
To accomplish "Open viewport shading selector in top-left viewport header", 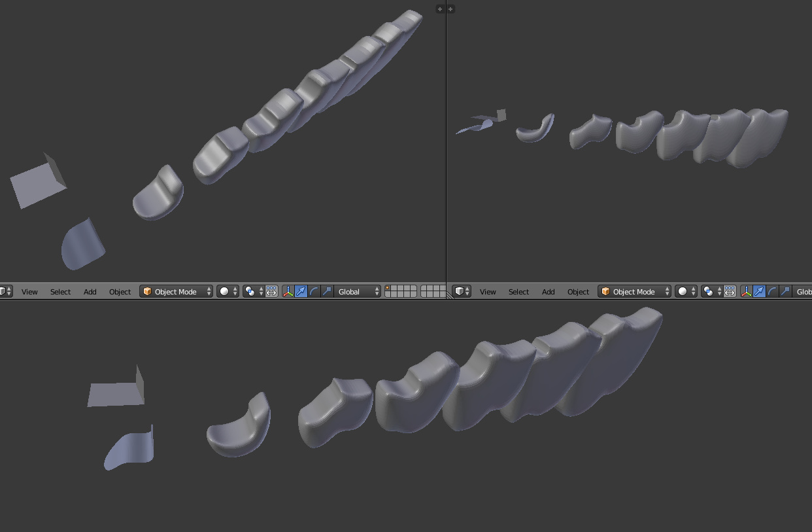I will pyautogui.click(x=228, y=292).
